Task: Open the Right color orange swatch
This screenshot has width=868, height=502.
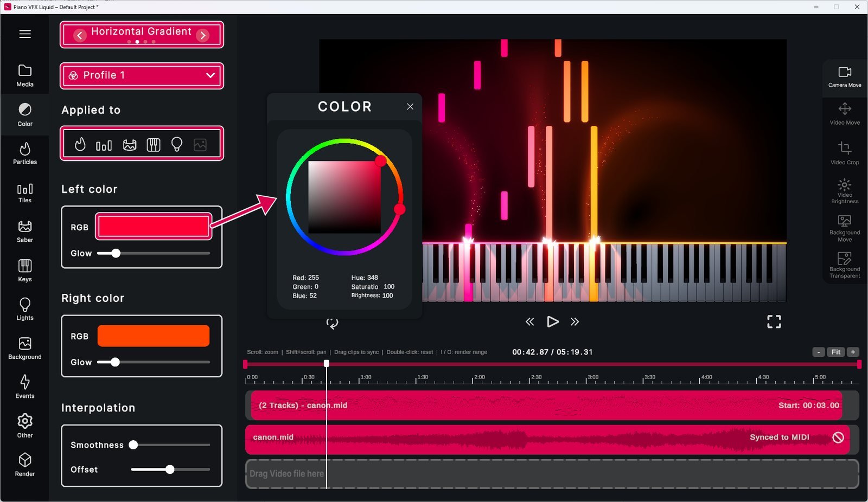Action: 154,336
